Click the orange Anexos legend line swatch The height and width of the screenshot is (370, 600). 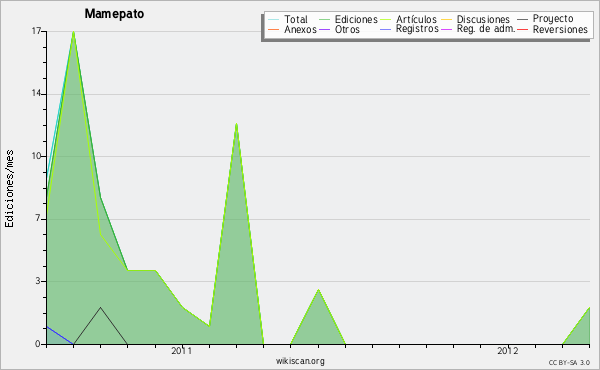point(274,29)
